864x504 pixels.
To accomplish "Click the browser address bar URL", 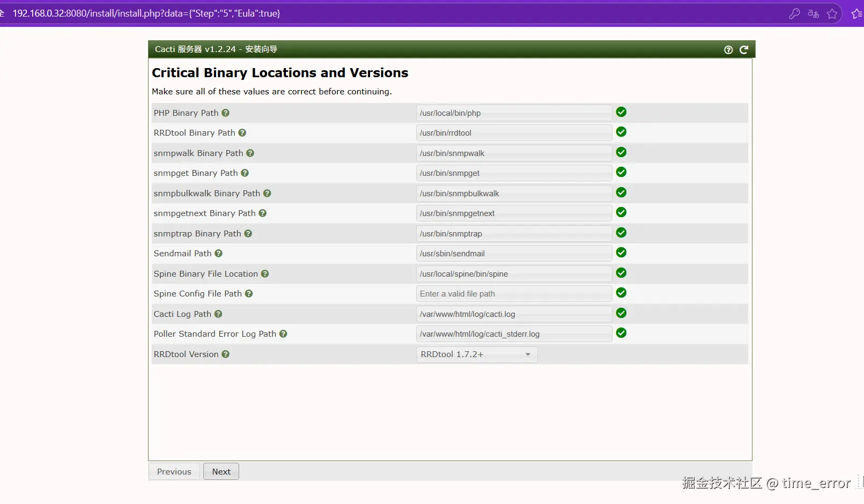I will (x=146, y=13).
